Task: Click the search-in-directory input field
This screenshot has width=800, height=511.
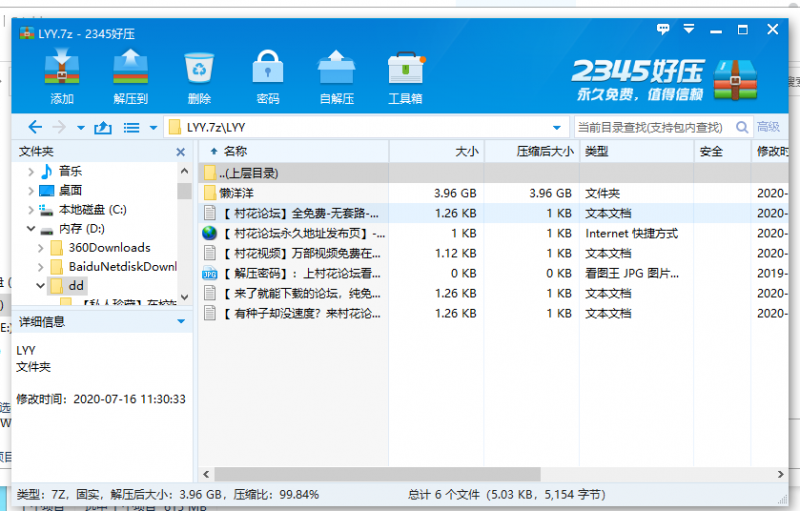Action: coord(650,127)
